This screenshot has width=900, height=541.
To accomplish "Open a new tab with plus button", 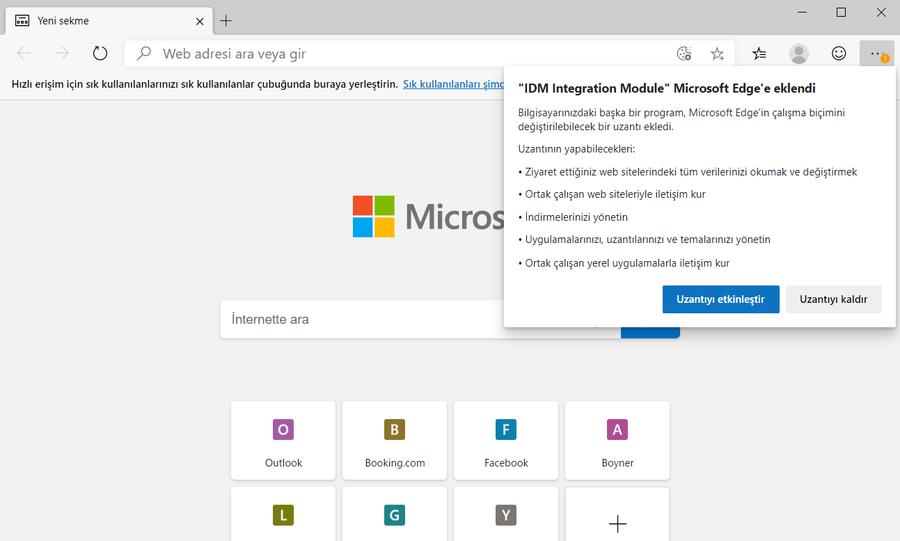I will tap(226, 21).
